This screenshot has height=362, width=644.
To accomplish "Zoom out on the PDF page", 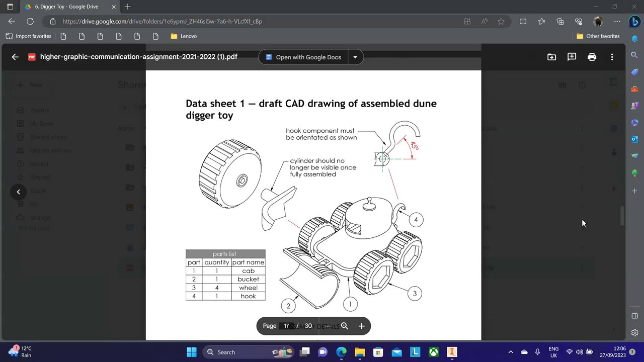I will [x=328, y=326].
